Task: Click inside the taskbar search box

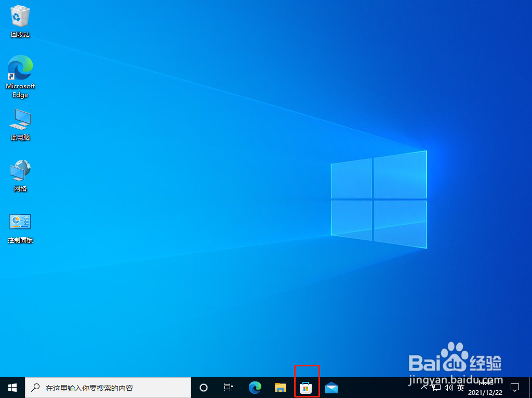Action: (x=104, y=387)
